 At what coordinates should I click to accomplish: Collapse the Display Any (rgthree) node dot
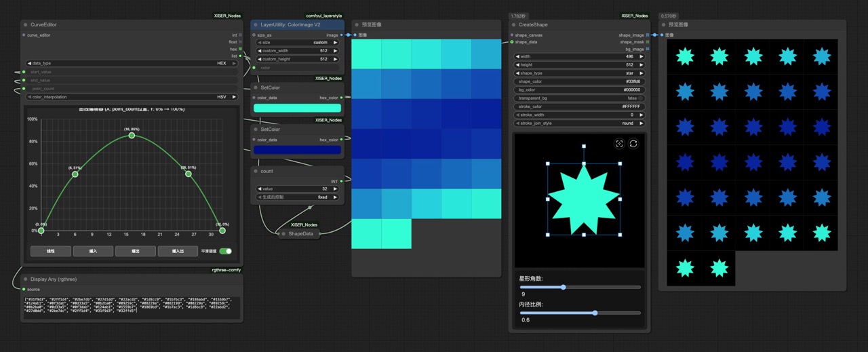[x=25, y=279]
